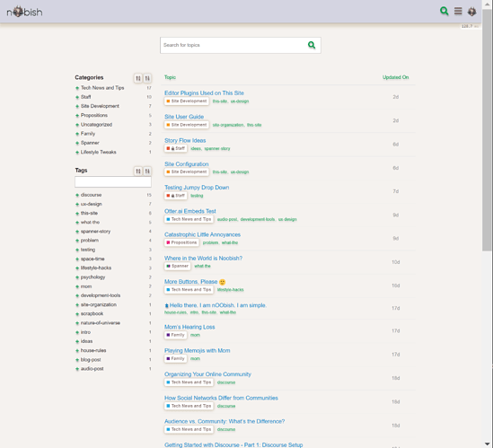
Task: Select nature-of-universe tag in Tags list
Action: (x=101, y=323)
